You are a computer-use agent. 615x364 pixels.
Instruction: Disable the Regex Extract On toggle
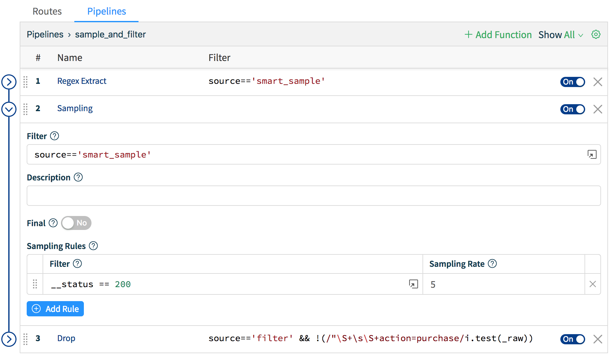tap(572, 82)
